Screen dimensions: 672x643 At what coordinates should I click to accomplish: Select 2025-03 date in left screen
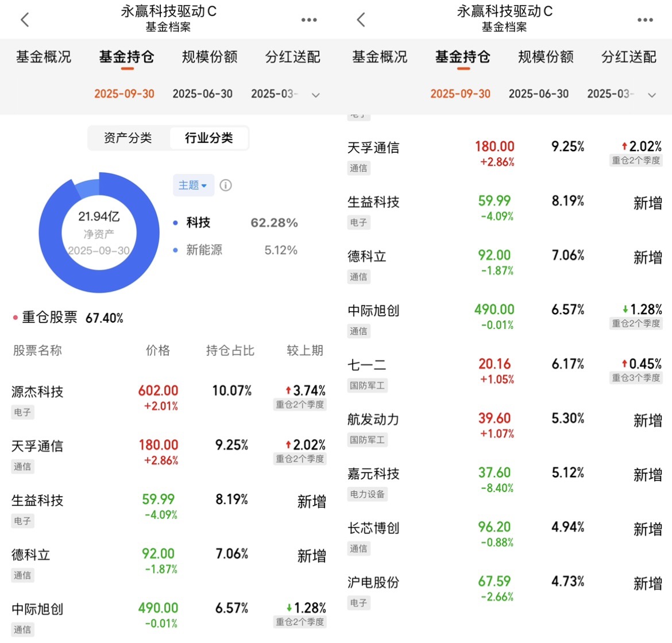(275, 94)
